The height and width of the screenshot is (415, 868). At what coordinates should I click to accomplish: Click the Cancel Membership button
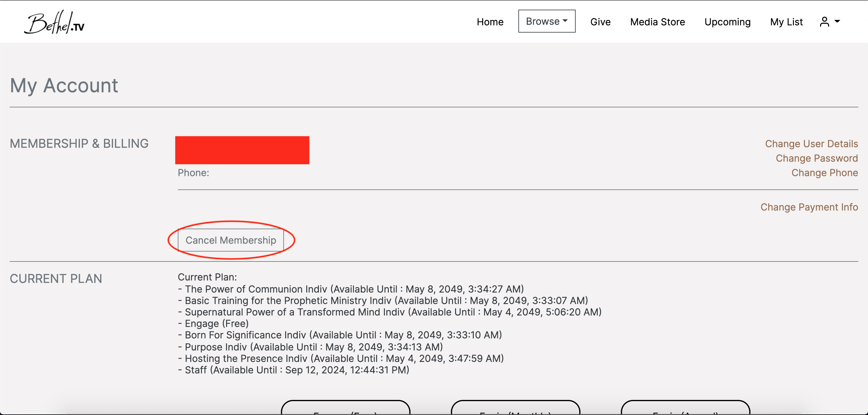[x=231, y=240]
